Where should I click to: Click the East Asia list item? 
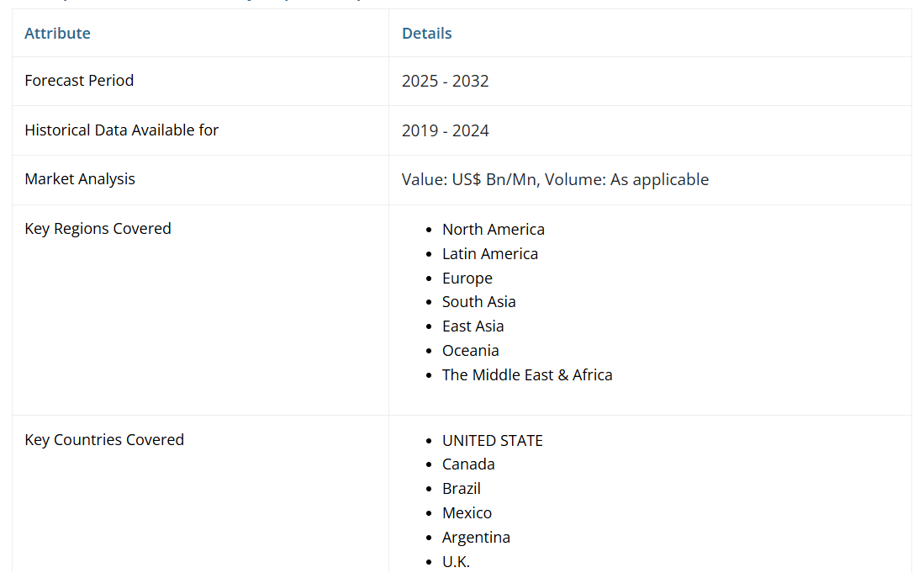tap(473, 326)
